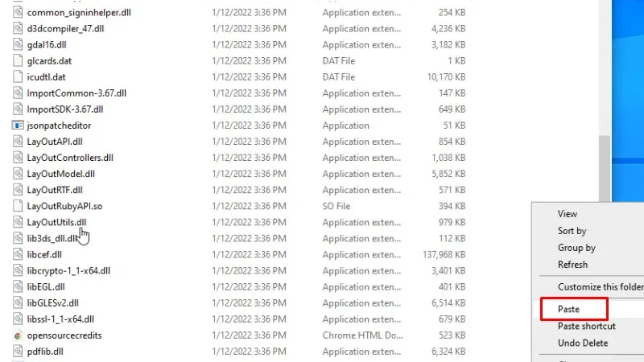Click the opensourcecredits Chrome HTML icon
644x362 pixels.
point(19,335)
